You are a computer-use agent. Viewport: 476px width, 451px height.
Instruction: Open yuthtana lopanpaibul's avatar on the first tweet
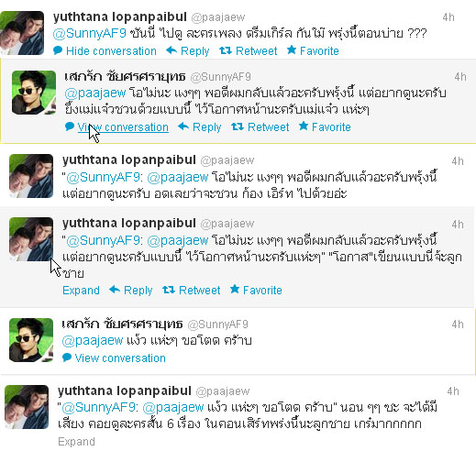[22, 33]
